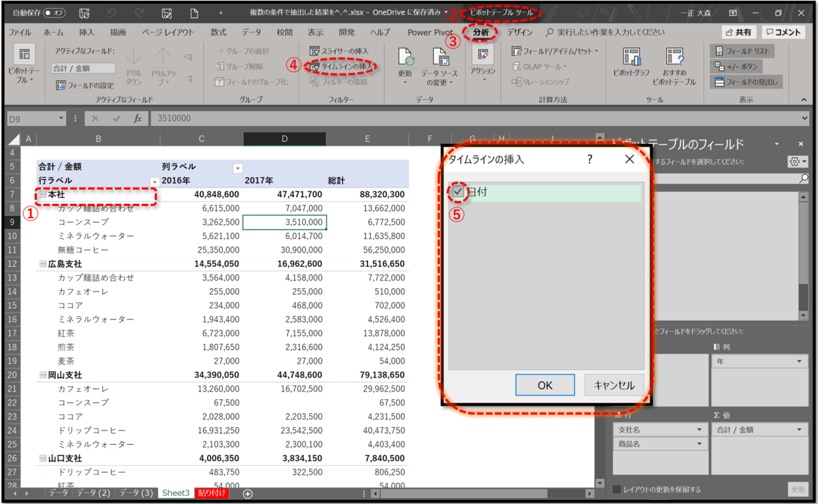This screenshot has height=504, width=818.
Task: Click the field list vertical scrollbar
Action: pyautogui.click(x=802, y=255)
